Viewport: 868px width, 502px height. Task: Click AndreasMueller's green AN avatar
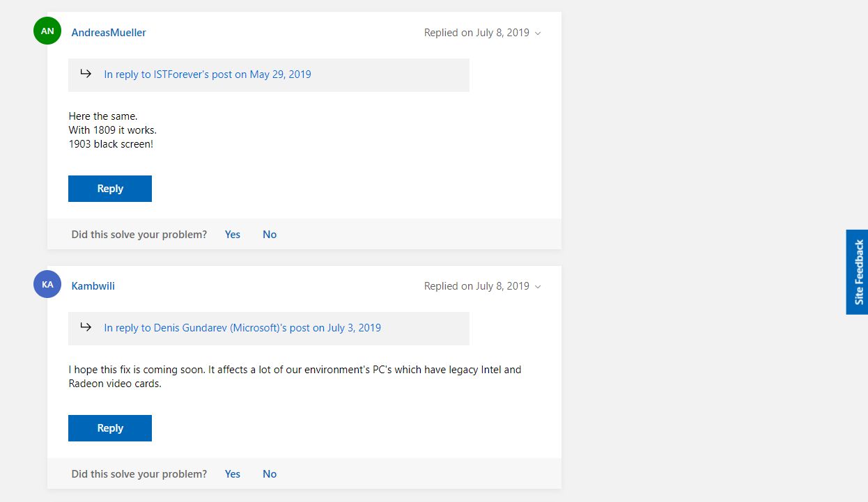point(47,31)
